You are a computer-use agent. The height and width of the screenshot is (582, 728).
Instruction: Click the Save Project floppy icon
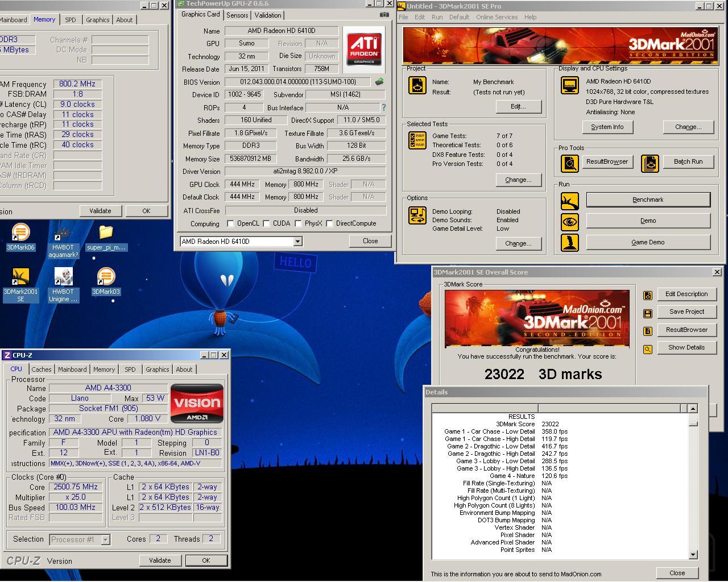pyautogui.click(x=647, y=313)
